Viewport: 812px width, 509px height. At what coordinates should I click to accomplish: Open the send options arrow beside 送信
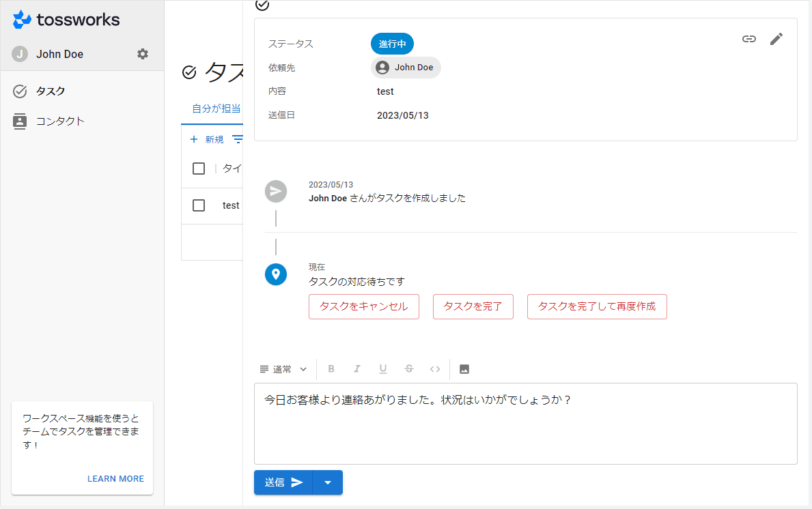click(327, 482)
